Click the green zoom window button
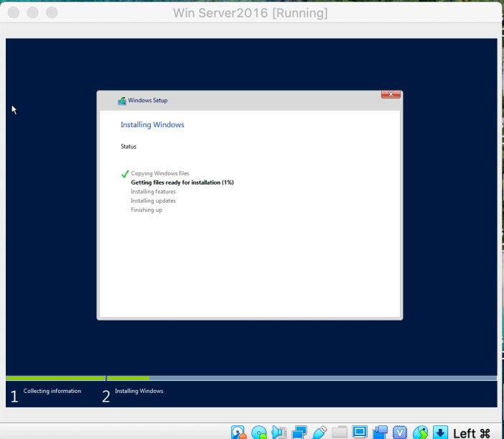Viewport: 504px width, 439px height. point(52,12)
